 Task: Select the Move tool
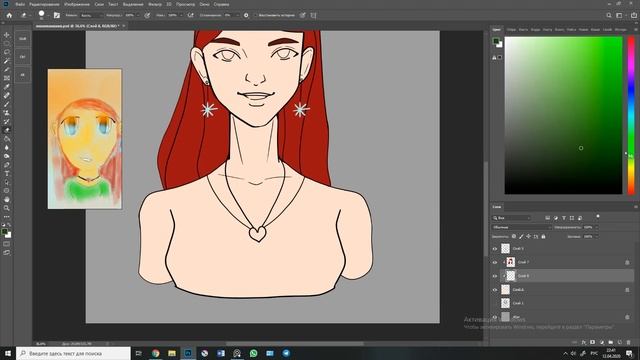(x=7, y=35)
